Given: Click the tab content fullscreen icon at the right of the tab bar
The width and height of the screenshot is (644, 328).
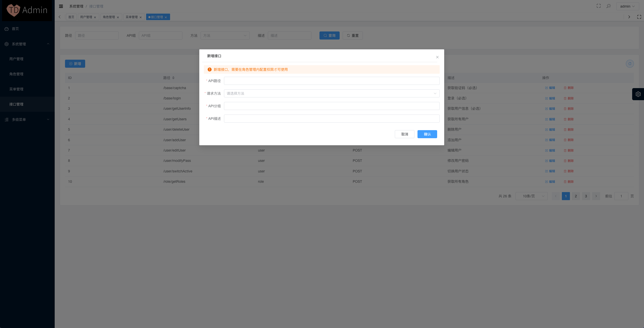Looking at the screenshot, I should click(x=639, y=17).
